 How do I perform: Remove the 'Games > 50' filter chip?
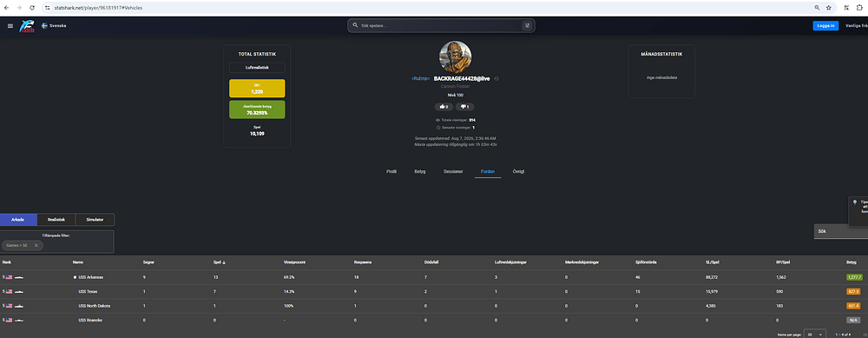coord(36,245)
